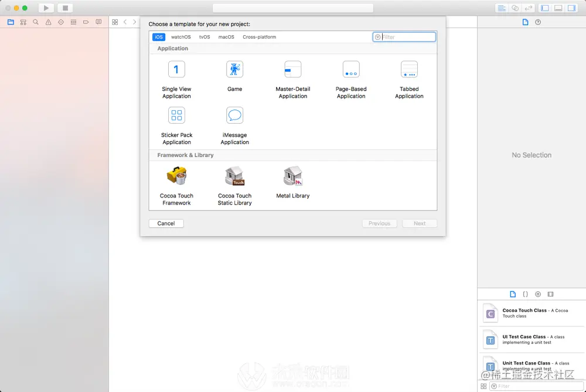The image size is (586, 392).
Task: Choose Cocoa Touch Framework template
Action: click(x=176, y=186)
